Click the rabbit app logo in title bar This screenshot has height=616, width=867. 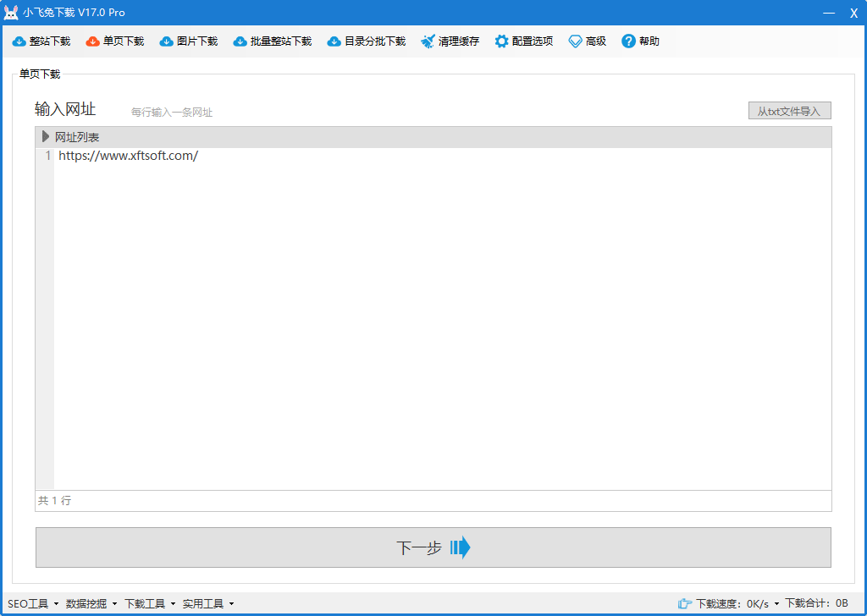(11, 13)
